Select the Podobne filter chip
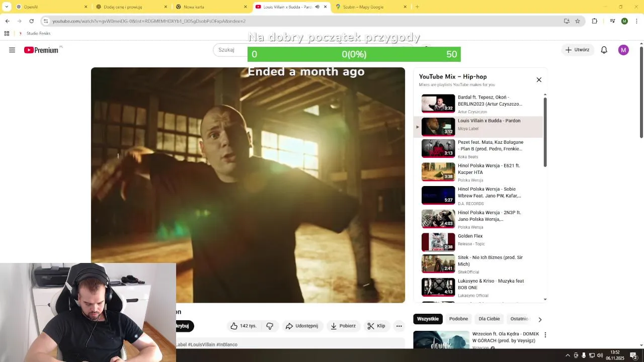 pos(458,319)
